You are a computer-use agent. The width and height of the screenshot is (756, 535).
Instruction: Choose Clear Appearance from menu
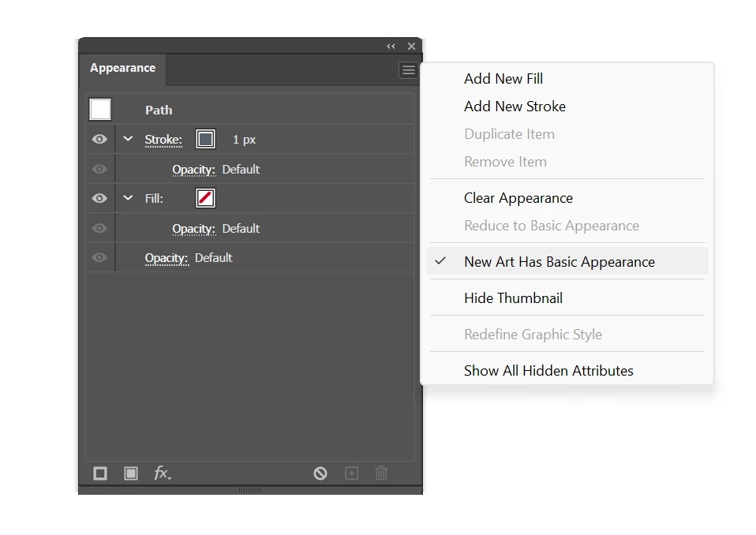567,198
